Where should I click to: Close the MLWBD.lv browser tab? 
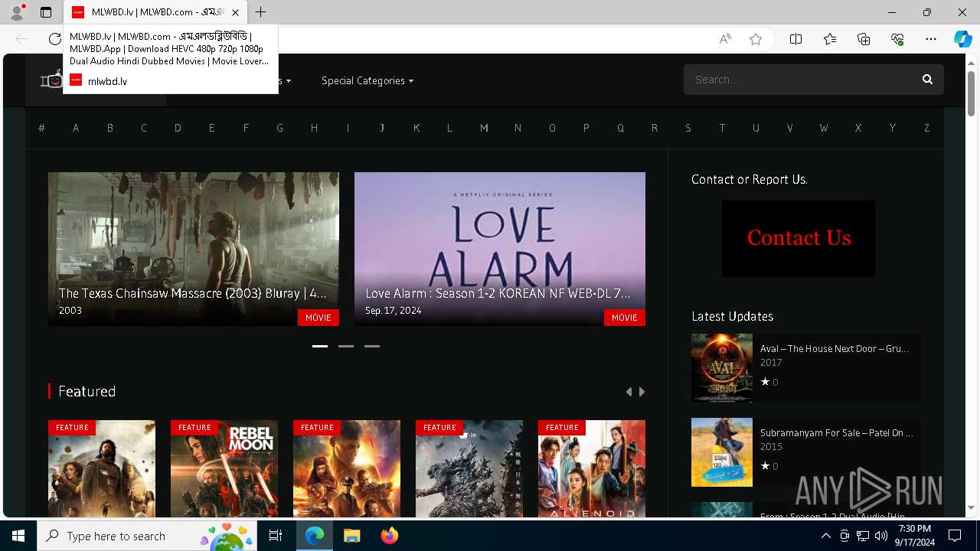[x=235, y=12]
